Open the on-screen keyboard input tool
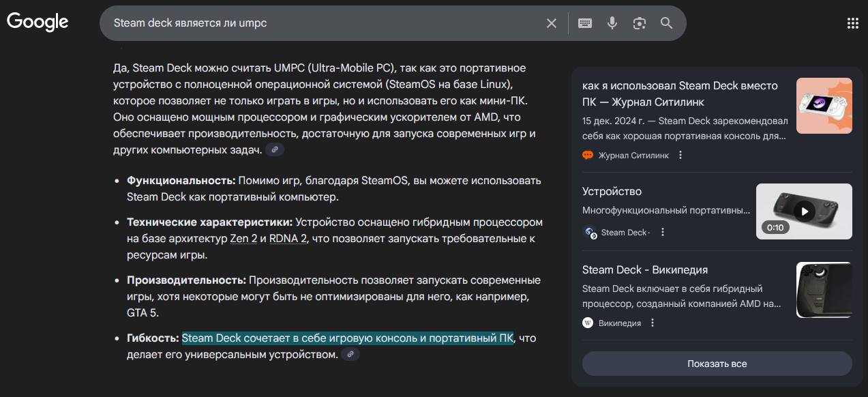The height and width of the screenshot is (397, 868). point(584,23)
